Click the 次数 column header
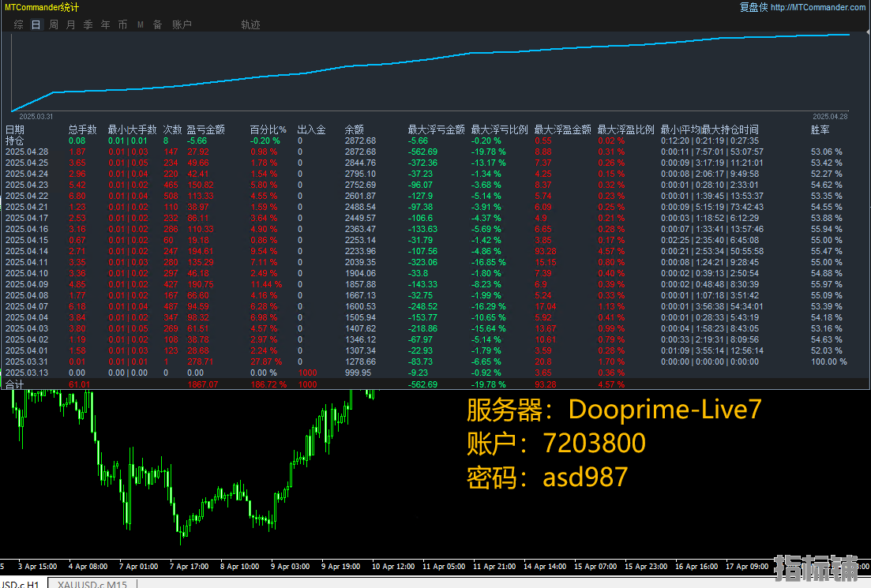This screenshot has height=588, width=871. (x=172, y=129)
